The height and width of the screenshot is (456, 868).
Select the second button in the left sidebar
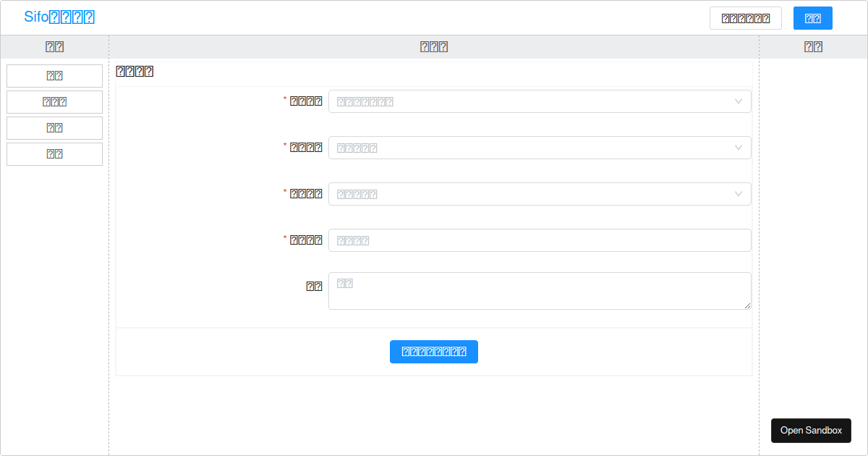point(54,101)
